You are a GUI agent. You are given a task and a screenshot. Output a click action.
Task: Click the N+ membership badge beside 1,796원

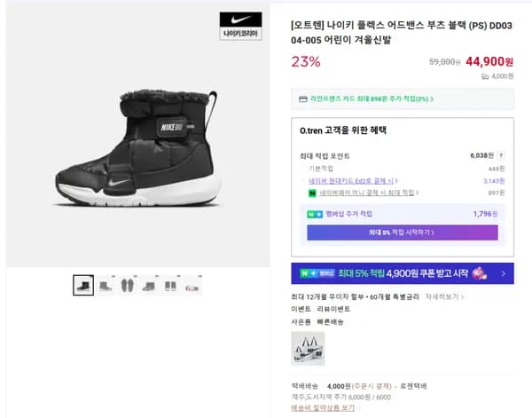tap(313, 213)
